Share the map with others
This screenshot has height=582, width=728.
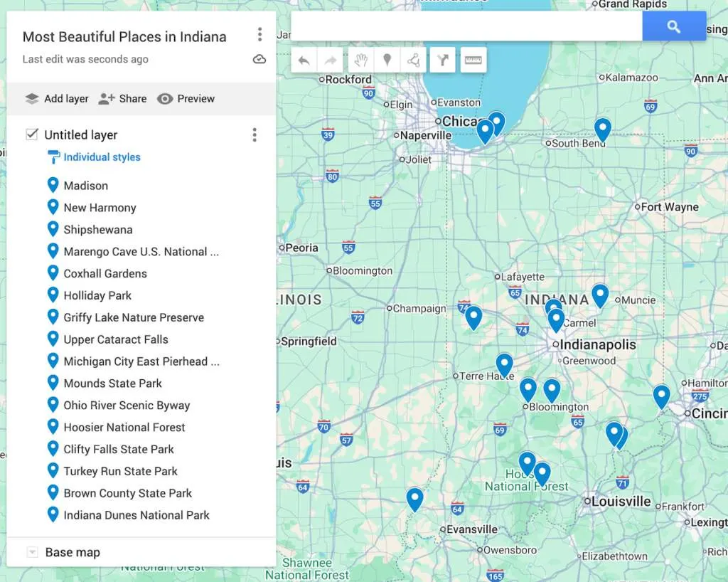[x=122, y=98]
